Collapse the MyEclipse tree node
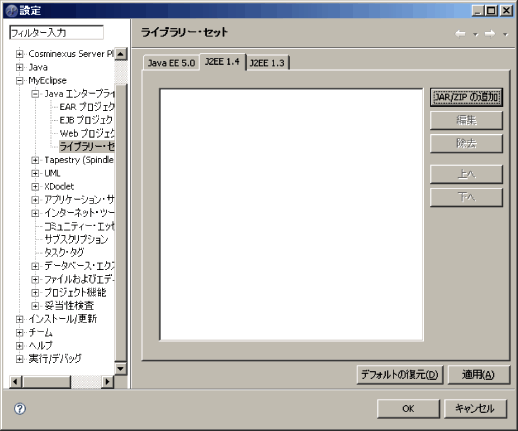Viewport: 518px width, 431px height. click(x=20, y=81)
